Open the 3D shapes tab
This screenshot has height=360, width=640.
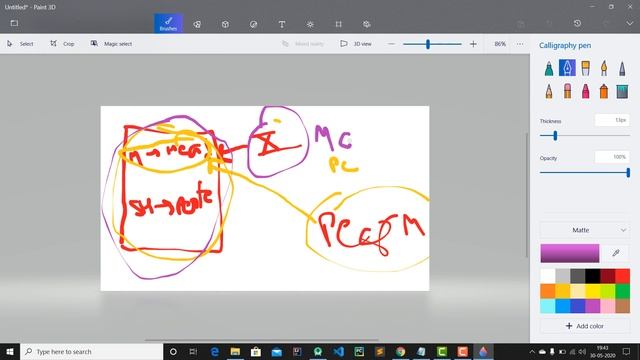(225, 24)
